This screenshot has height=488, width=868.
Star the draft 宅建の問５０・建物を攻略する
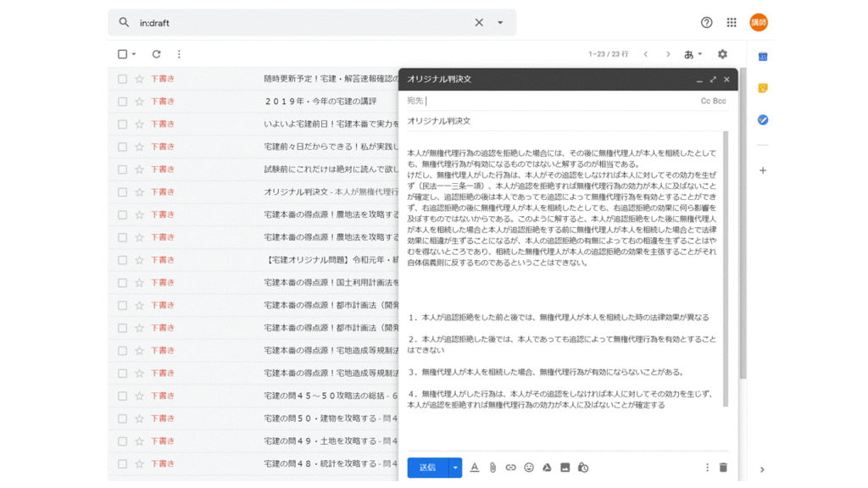click(x=140, y=419)
